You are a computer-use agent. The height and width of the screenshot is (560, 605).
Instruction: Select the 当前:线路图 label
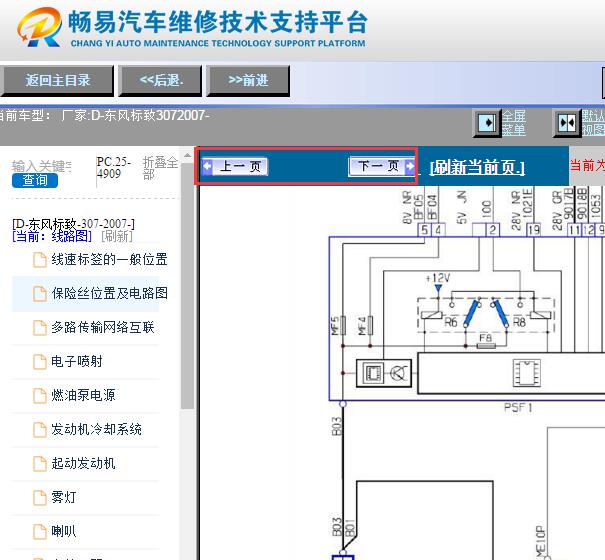click(52, 236)
